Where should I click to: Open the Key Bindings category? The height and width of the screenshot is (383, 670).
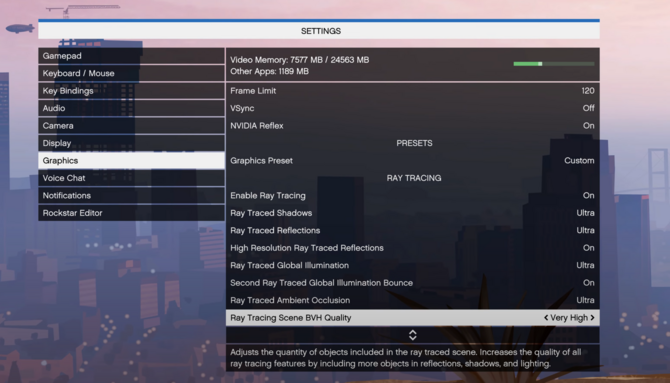coord(131,91)
